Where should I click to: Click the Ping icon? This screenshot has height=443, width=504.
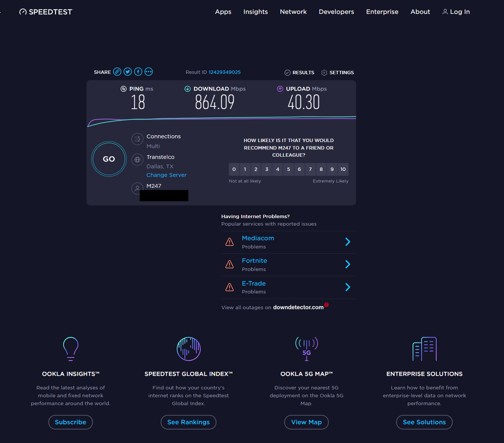point(124,89)
